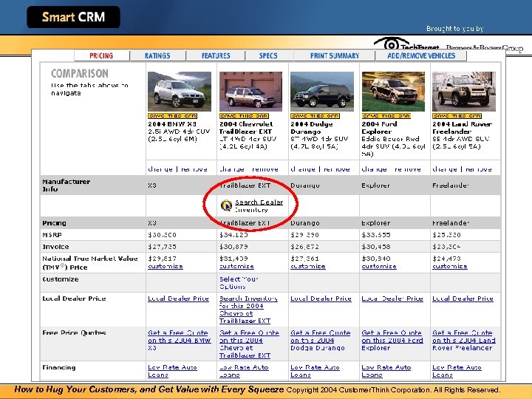
Task: Open Low Rate Auto Loans for Freelander
Action: click(x=457, y=371)
